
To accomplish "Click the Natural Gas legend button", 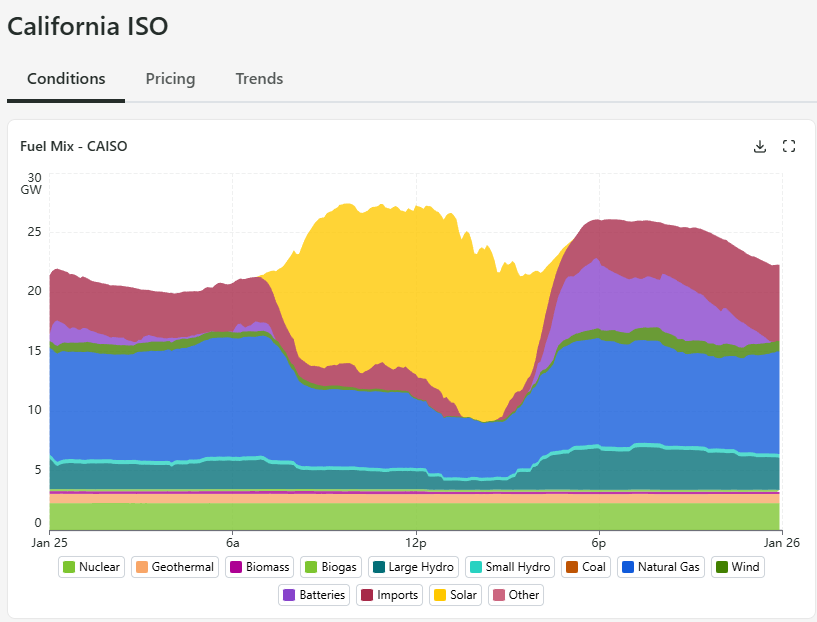I will tap(661, 567).
